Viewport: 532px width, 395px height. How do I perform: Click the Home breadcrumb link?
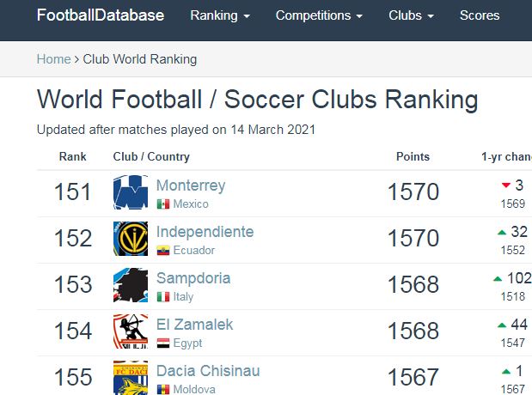point(53,59)
